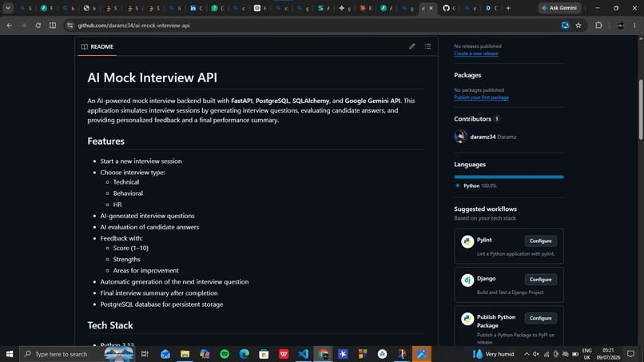The image size is (644, 362).
Task: Click the muted volume tray icon
Action: pyautogui.click(x=536, y=354)
